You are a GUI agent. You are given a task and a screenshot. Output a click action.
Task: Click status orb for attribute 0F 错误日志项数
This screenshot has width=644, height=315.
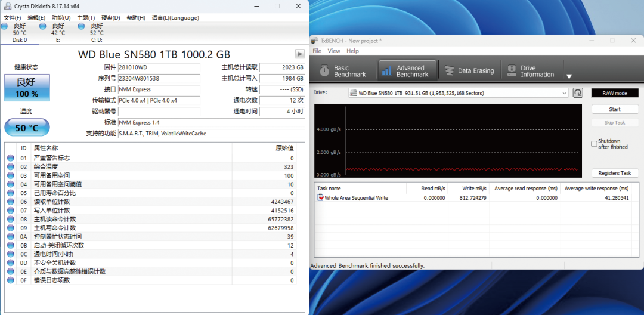(11, 280)
